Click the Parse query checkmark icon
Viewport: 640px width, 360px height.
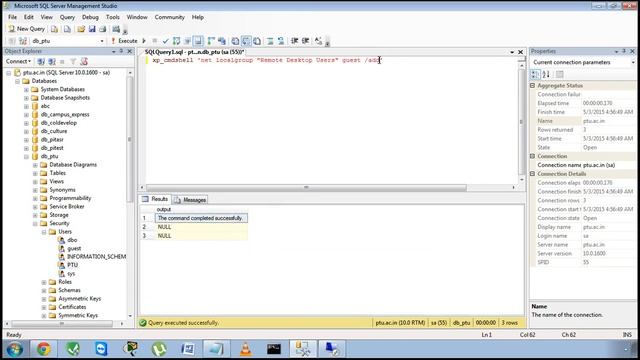[x=165, y=41]
